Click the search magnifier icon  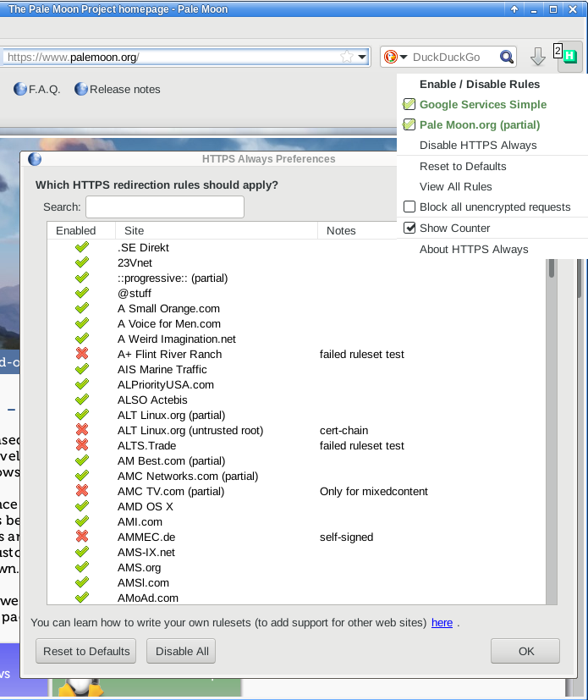[x=507, y=57]
